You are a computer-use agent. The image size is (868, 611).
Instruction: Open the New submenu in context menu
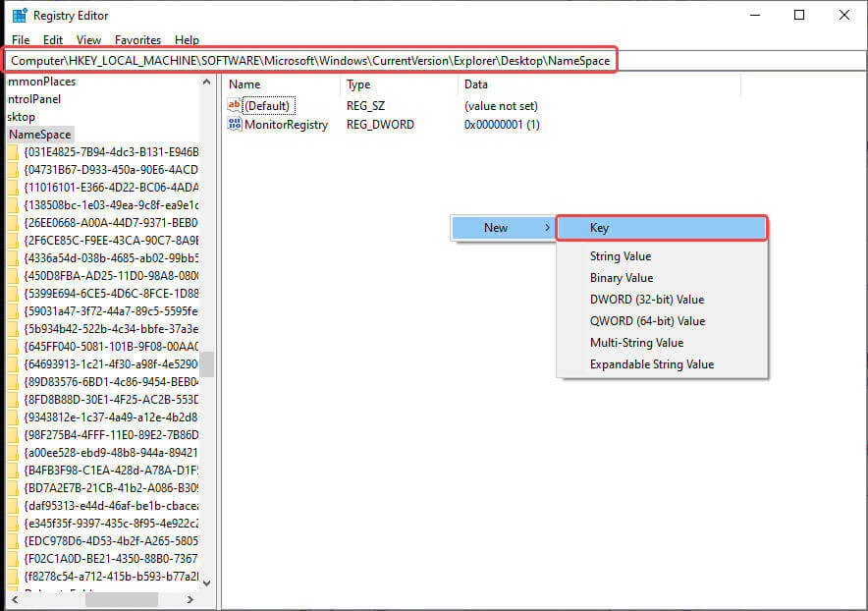click(x=503, y=228)
